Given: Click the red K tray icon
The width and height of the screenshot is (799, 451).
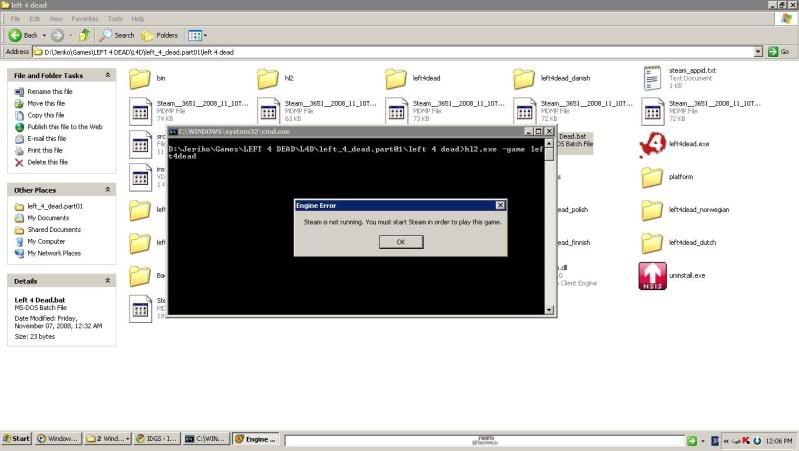Looking at the screenshot, I should click(x=745, y=440).
